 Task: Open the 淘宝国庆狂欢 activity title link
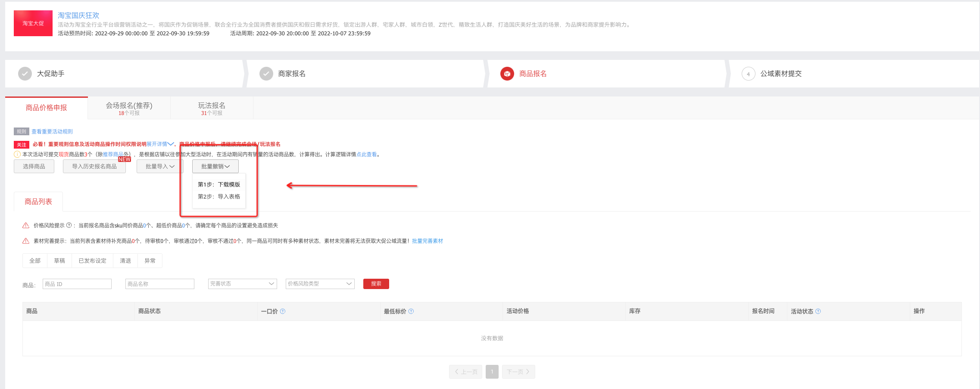point(78,16)
